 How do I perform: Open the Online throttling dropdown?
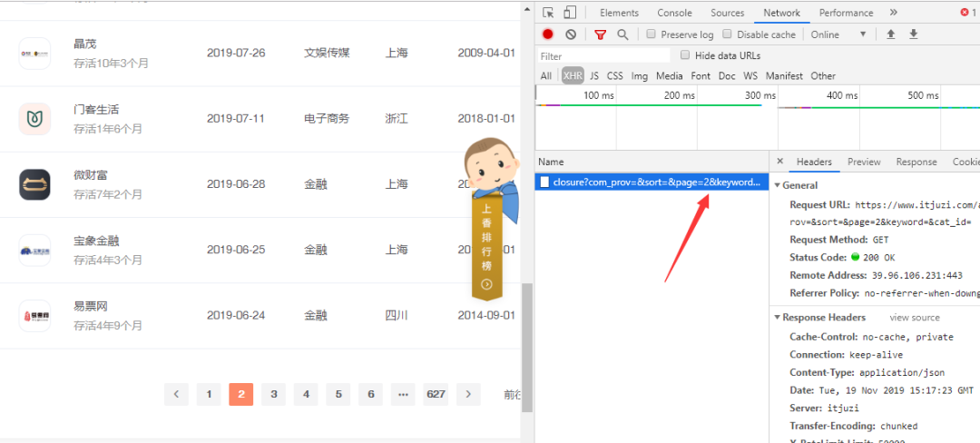tap(838, 34)
